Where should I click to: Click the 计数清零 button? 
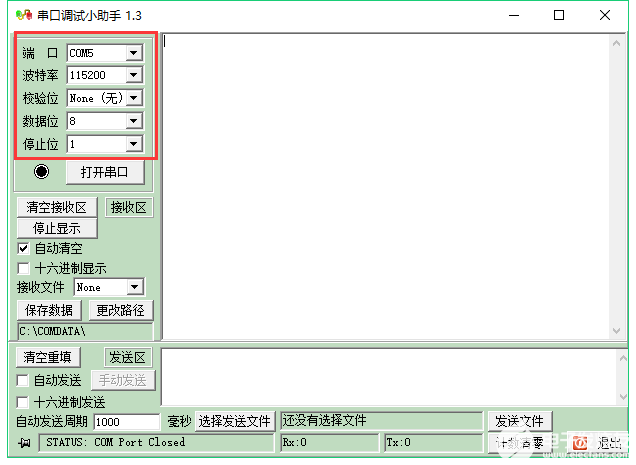point(519,443)
